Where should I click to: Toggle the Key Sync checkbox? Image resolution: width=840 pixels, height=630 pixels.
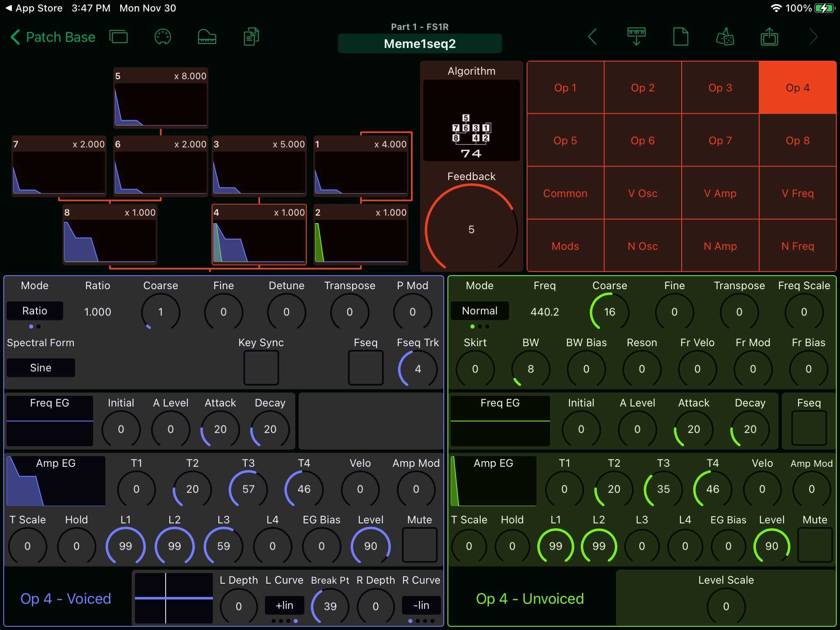pos(261,367)
